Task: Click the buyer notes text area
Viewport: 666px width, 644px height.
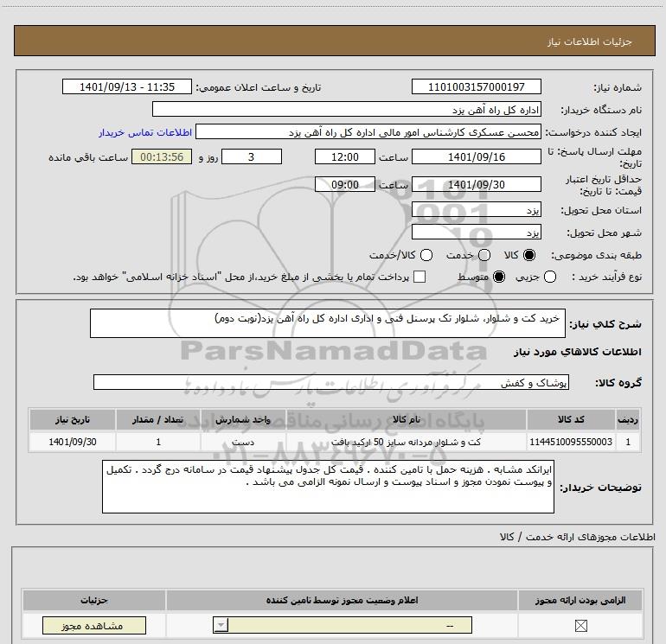Action: (328, 487)
